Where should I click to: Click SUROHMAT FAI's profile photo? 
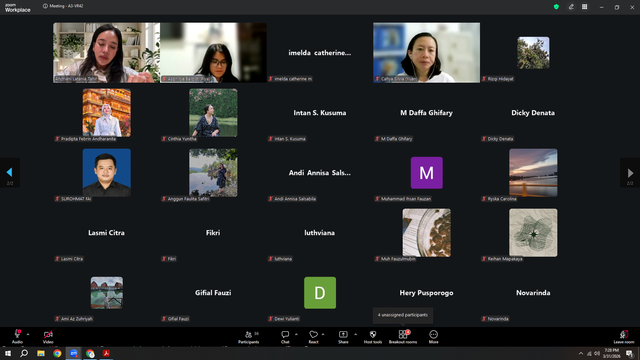coord(107,173)
